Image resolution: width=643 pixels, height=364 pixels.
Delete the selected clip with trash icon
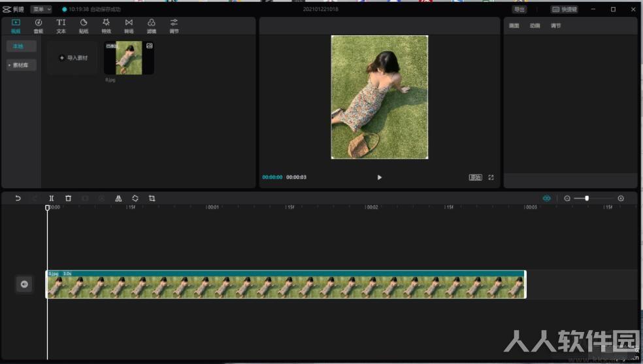[68, 199]
